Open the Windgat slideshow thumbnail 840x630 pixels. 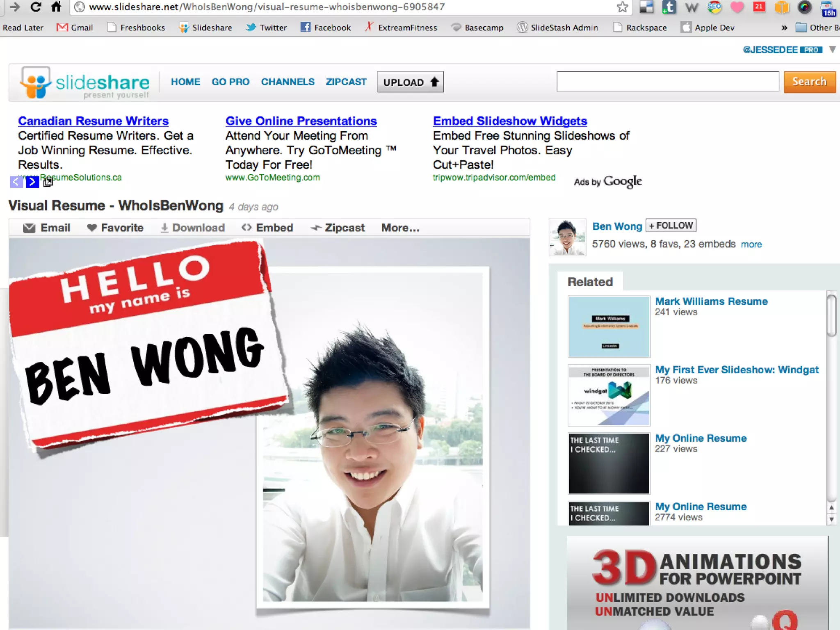[x=609, y=395]
